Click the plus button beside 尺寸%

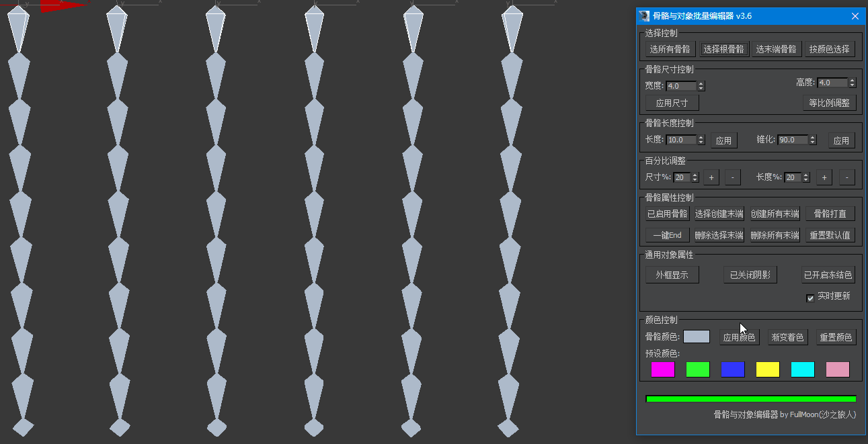coord(711,177)
